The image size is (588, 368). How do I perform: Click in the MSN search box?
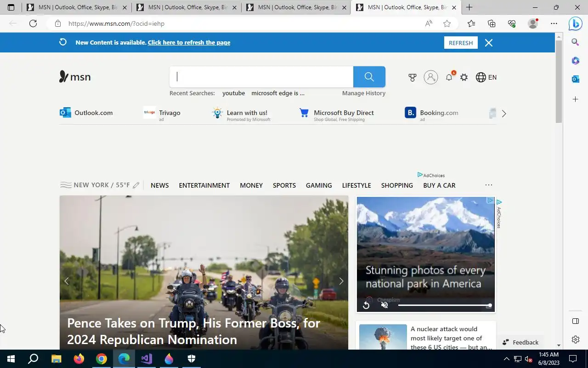click(261, 77)
